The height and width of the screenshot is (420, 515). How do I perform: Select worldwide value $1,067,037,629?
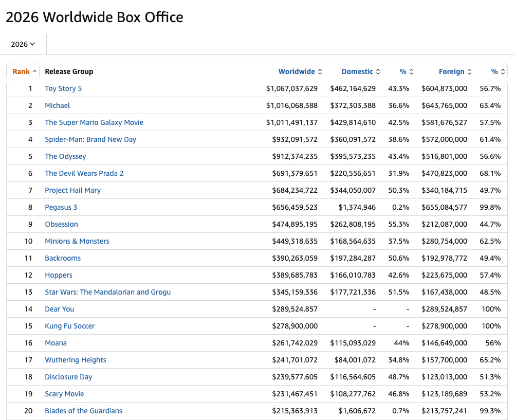click(291, 88)
